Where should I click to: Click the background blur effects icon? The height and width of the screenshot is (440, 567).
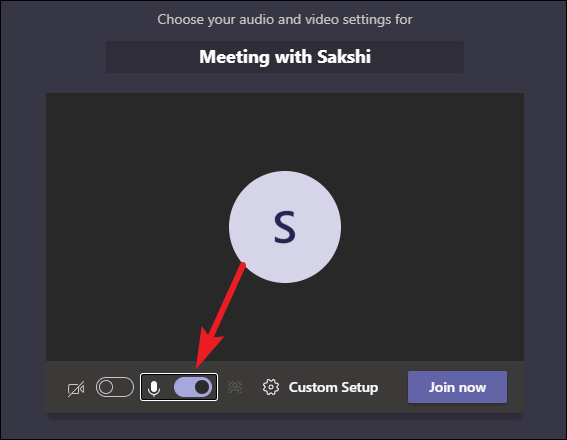click(x=235, y=387)
